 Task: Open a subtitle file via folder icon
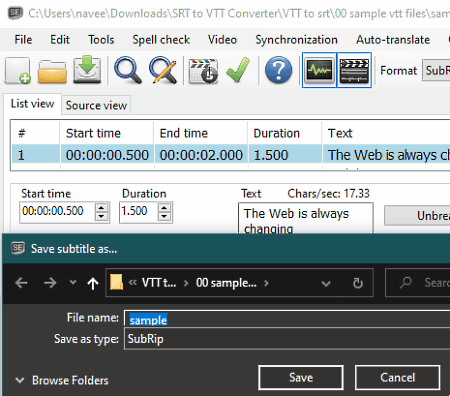[52, 71]
